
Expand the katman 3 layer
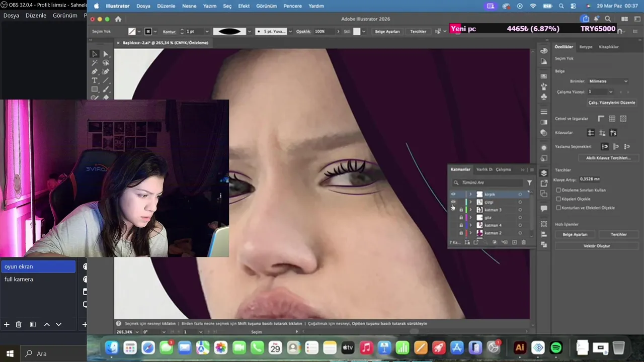coord(471,210)
